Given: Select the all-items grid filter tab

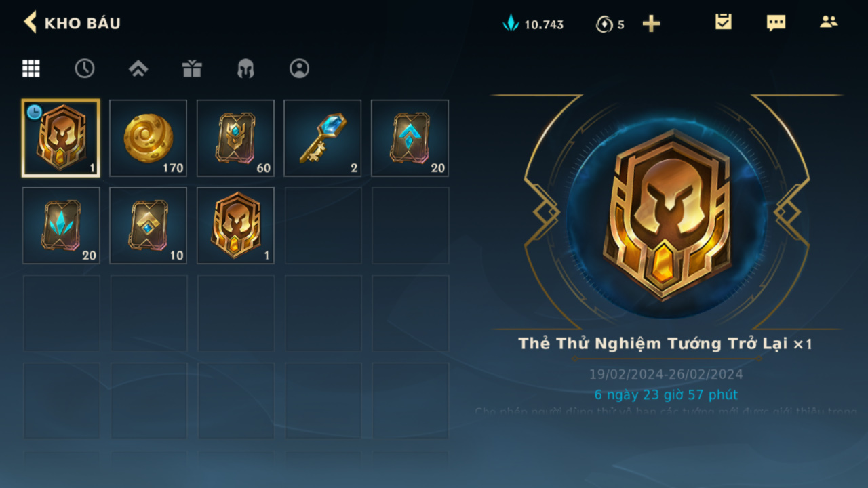Looking at the screenshot, I should (x=31, y=68).
